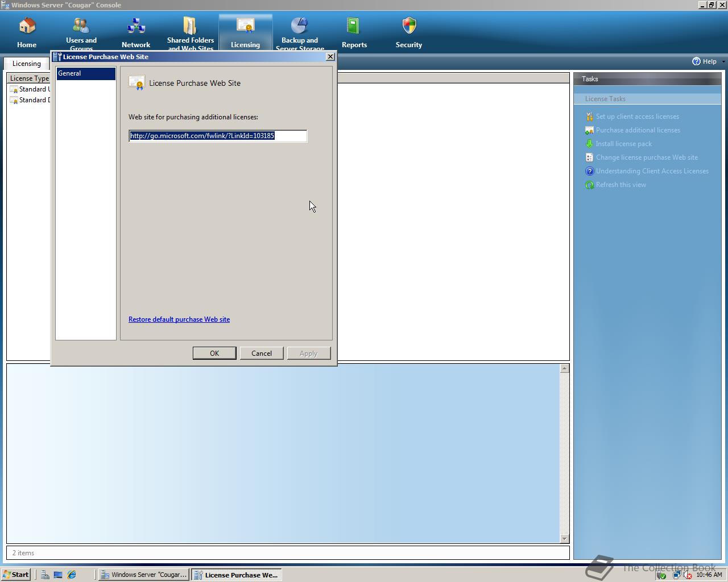Click the Set up client access licenses icon

point(589,117)
